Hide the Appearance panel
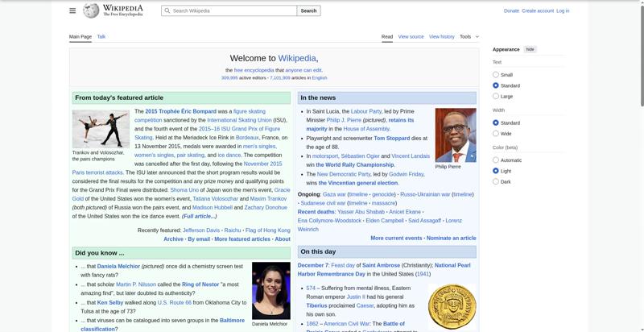The width and height of the screenshot is (644, 332). pyautogui.click(x=530, y=49)
